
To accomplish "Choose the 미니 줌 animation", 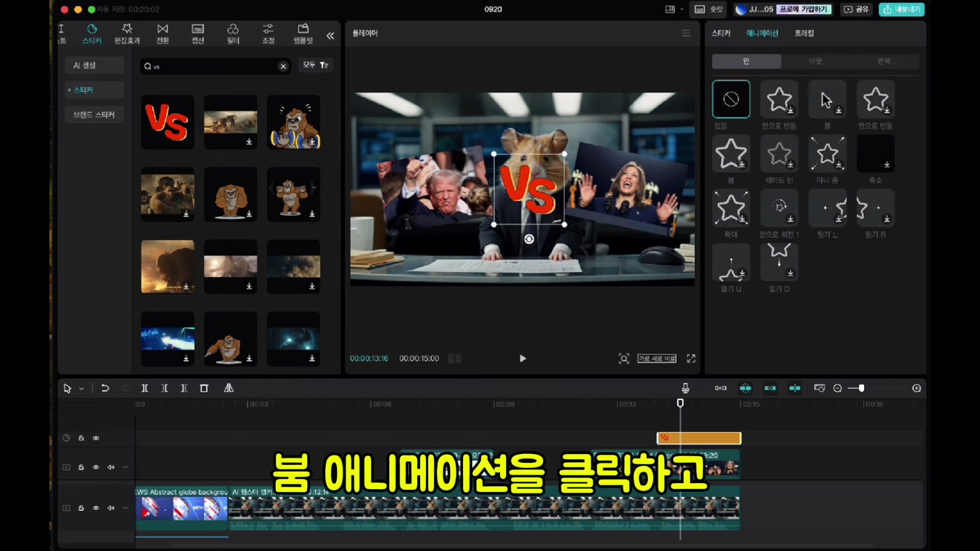I will pyautogui.click(x=828, y=154).
